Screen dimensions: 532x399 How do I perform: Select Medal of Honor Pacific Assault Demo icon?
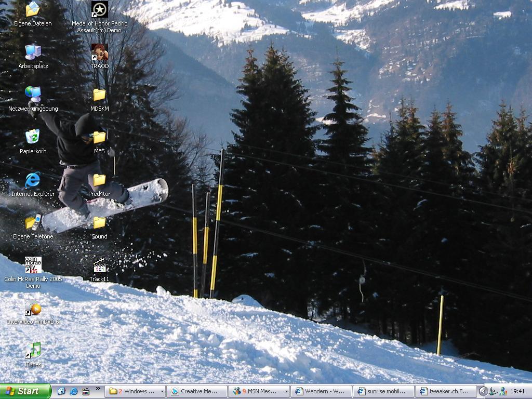coord(99,10)
